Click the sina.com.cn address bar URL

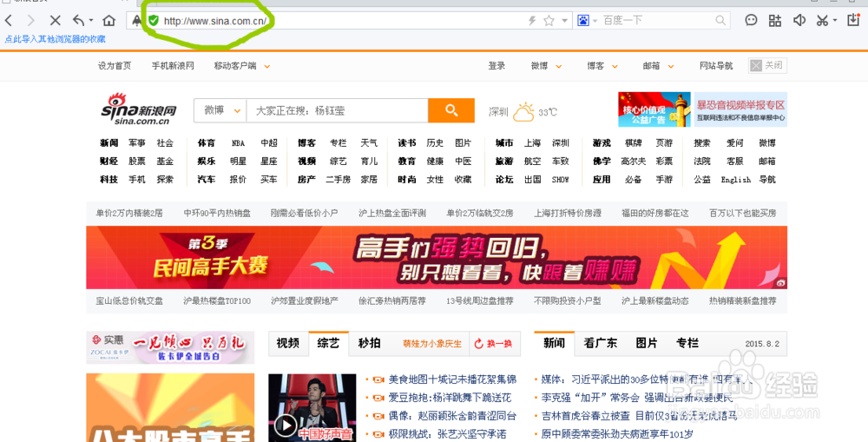(215, 22)
